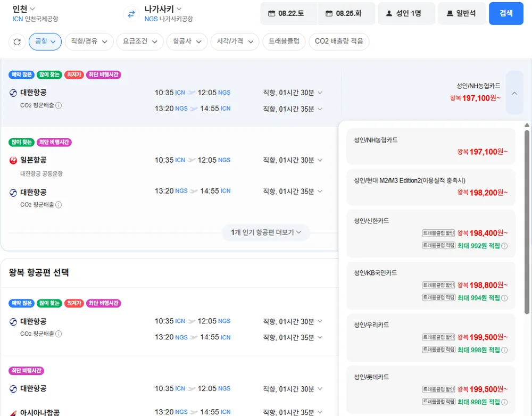The image size is (532, 416).
Task: Click the reset filters refresh icon
Action: tap(17, 41)
